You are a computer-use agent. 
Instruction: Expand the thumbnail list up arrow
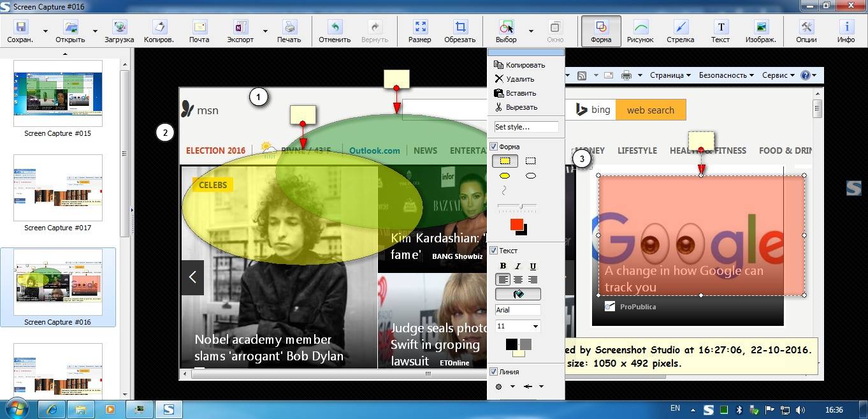pyautogui.click(x=65, y=54)
